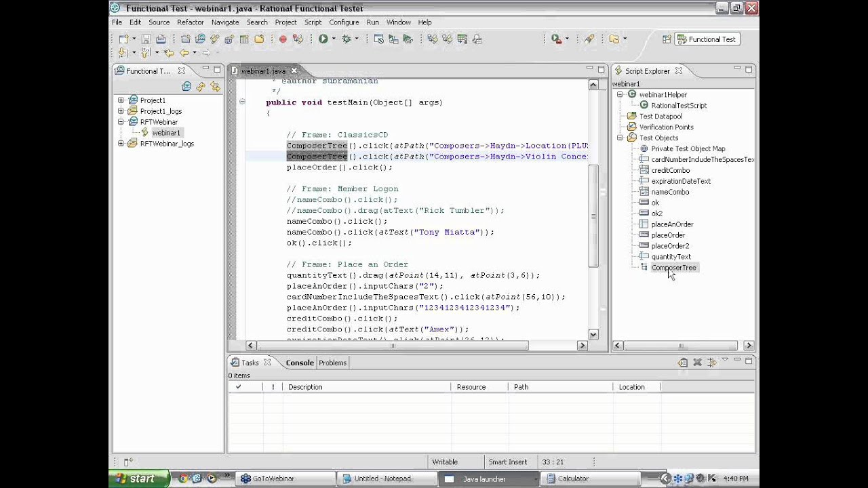Open the dropdown arrow next to Debug icon
Image resolution: width=868 pixels, height=488 pixels.
pyautogui.click(x=357, y=39)
